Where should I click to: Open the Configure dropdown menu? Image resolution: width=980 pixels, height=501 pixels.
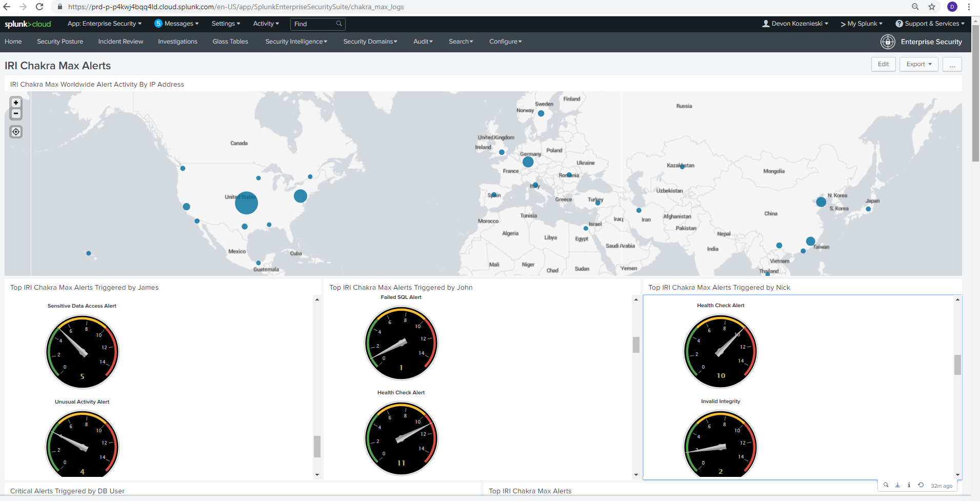click(x=506, y=42)
